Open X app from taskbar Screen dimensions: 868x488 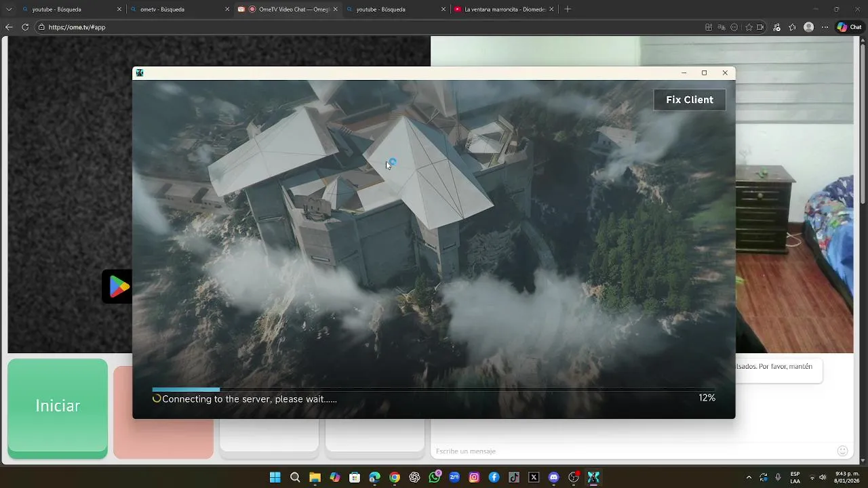[534, 477]
